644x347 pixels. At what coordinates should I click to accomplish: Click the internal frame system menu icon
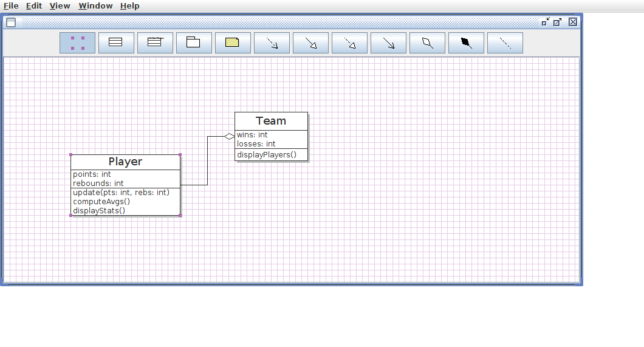pos(11,22)
